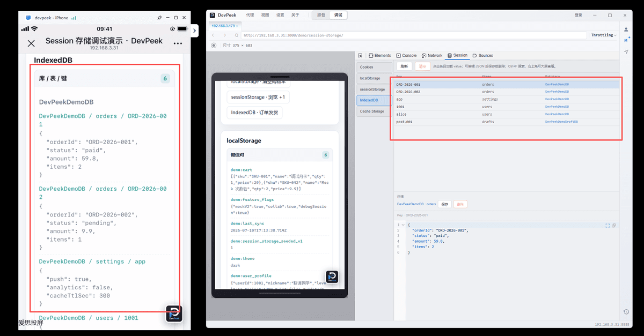Open the user account icon in right sidebar
This screenshot has height=336, width=644.
[x=626, y=29]
